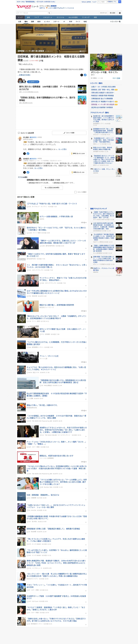This screenshot has height=644, width=138.
Task: Share the main article on Facebook
Action: pyautogui.click(x=85, y=75)
